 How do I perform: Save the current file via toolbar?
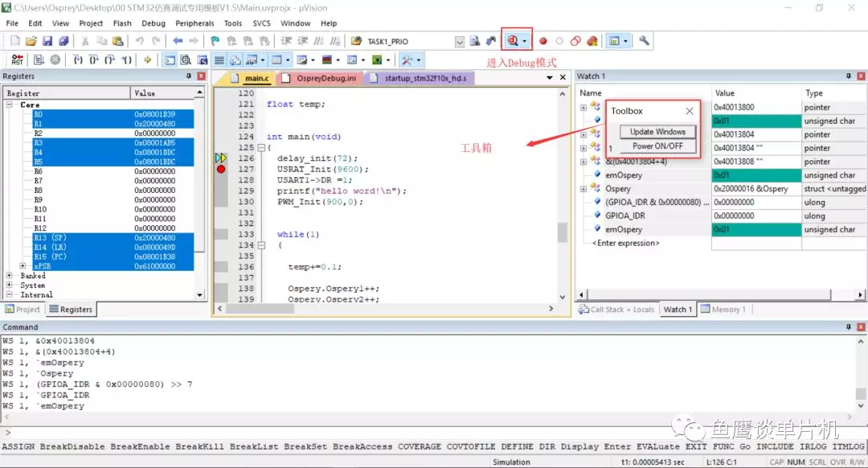47,41
